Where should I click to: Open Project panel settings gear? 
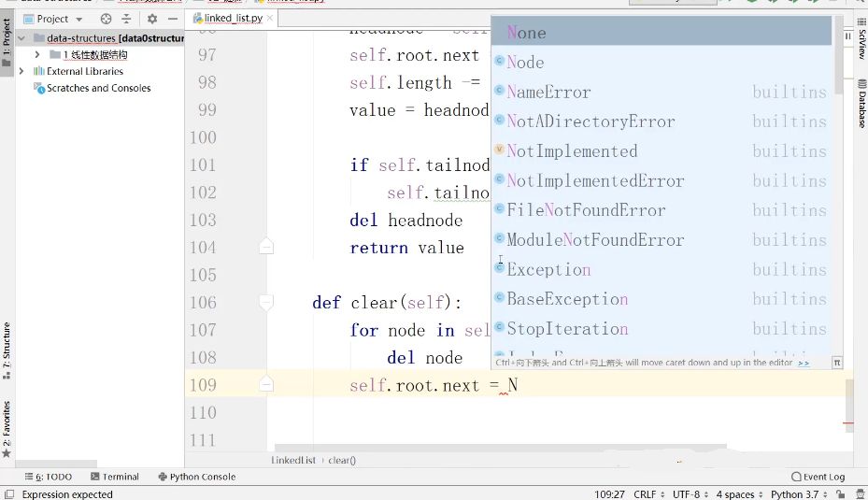click(x=151, y=19)
